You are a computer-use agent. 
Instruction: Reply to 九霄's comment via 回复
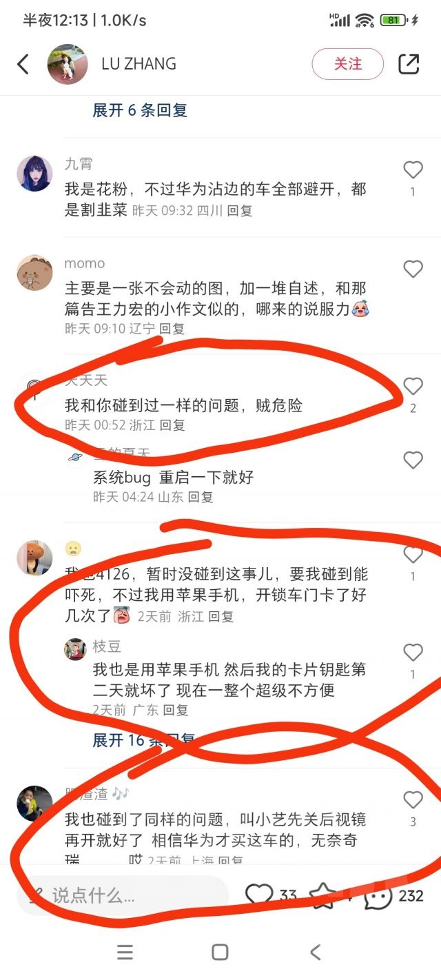pyautogui.click(x=240, y=211)
